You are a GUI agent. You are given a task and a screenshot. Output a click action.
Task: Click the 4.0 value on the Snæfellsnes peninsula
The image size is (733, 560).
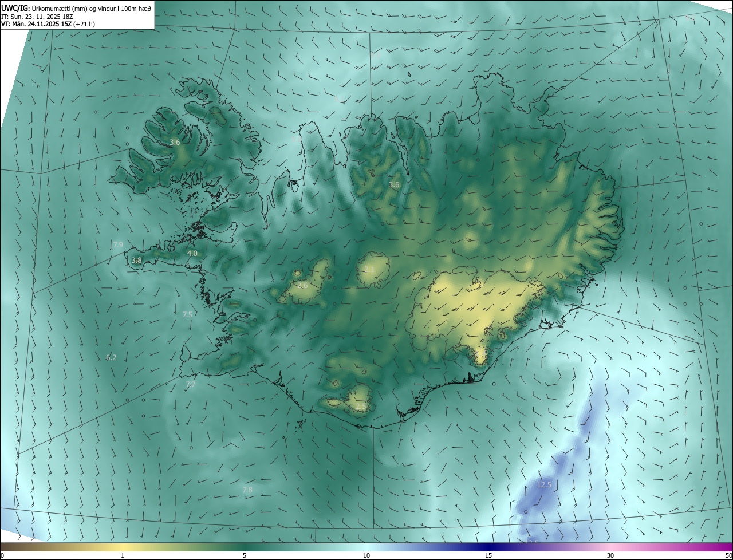tap(192, 253)
